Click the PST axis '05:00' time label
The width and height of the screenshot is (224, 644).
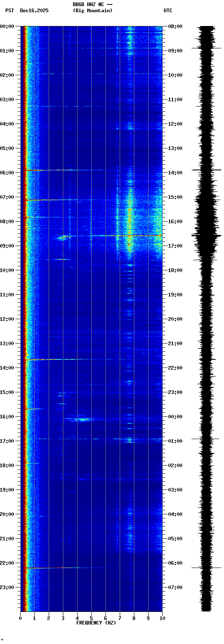[7, 148]
